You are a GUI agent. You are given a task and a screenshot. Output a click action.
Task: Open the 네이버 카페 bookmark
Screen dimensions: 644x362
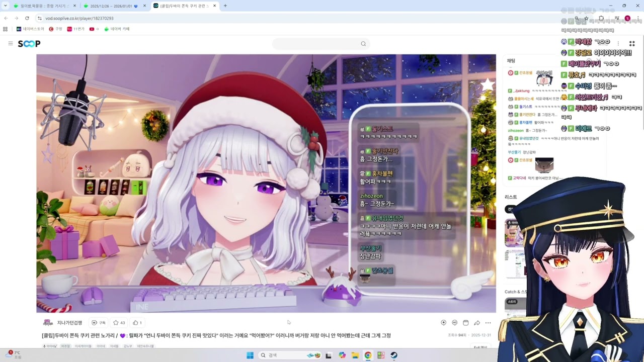(x=117, y=29)
